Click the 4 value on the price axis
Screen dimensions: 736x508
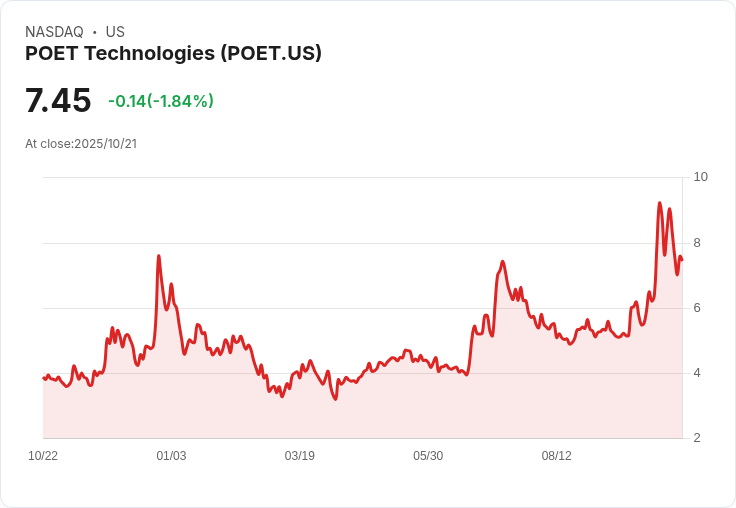click(x=697, y=373)
